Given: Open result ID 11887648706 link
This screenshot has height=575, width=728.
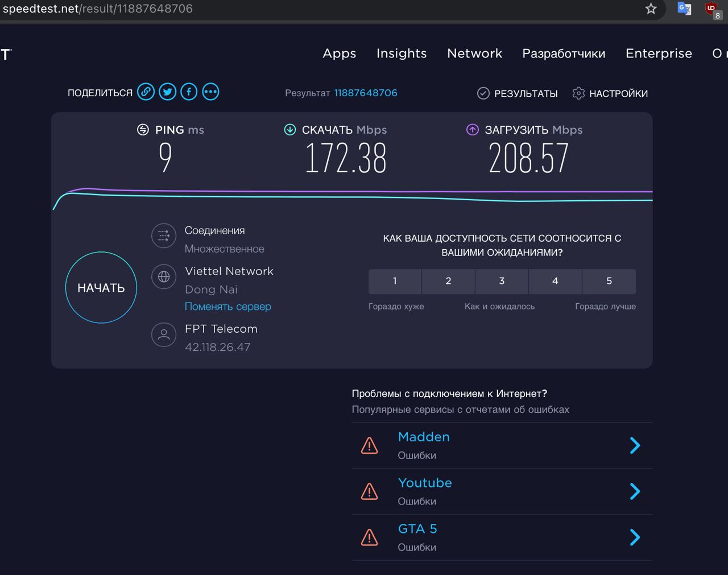Looking at the screenshot, I should click(x=366, y=93).
